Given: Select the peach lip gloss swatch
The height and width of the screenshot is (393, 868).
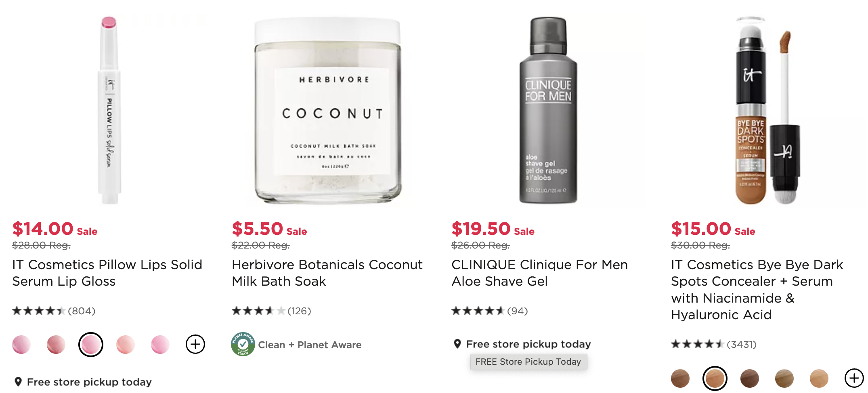Looking at the screenshot, I should click(126, 345).
